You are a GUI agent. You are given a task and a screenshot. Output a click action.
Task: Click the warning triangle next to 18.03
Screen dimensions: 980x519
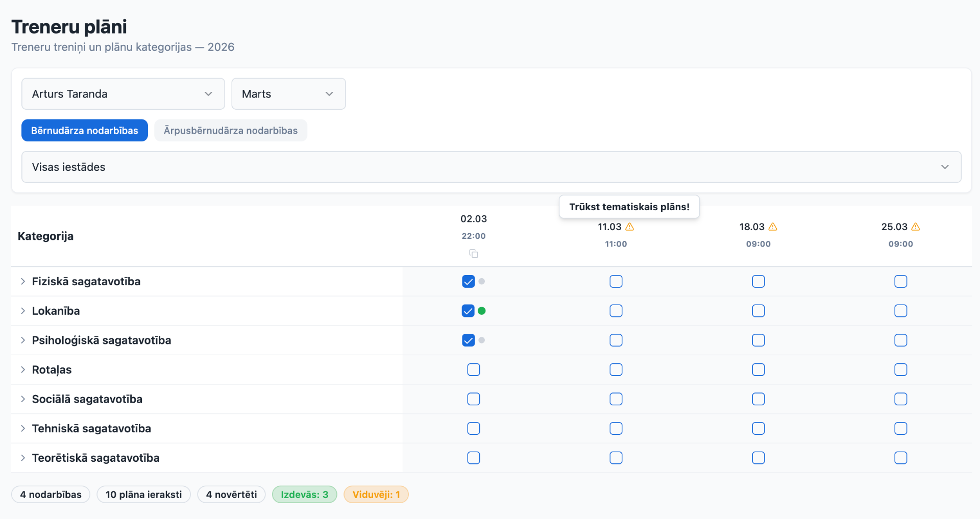pos(773,227)
